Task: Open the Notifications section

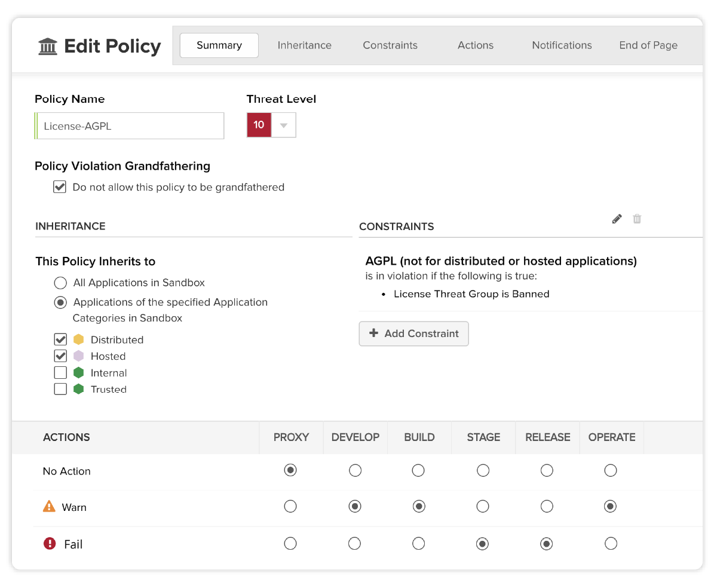Action: click(x=562, y=45)
